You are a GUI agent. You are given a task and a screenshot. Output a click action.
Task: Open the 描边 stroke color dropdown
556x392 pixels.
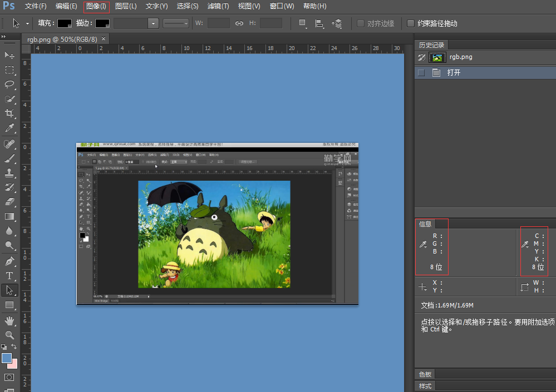tap(102, 23)
